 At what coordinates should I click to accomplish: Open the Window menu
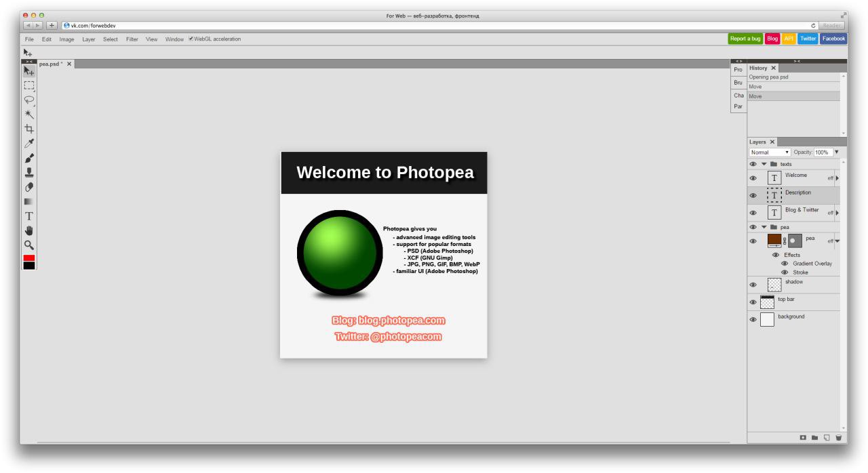point(174,39)
